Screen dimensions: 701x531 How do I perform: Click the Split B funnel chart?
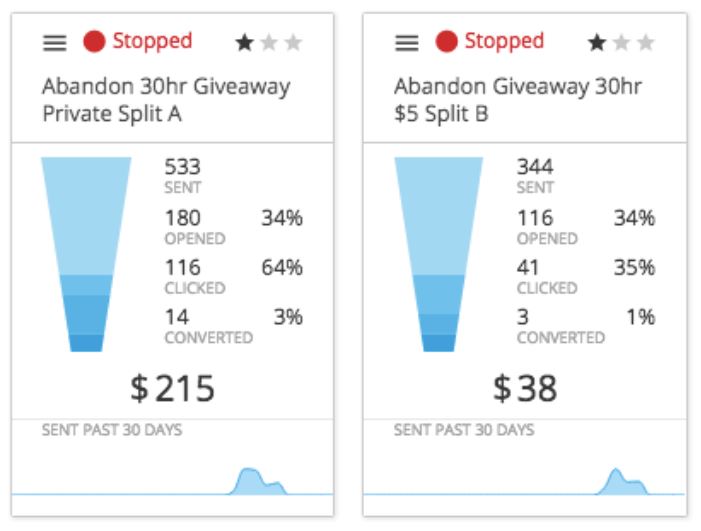pos(439,254)
